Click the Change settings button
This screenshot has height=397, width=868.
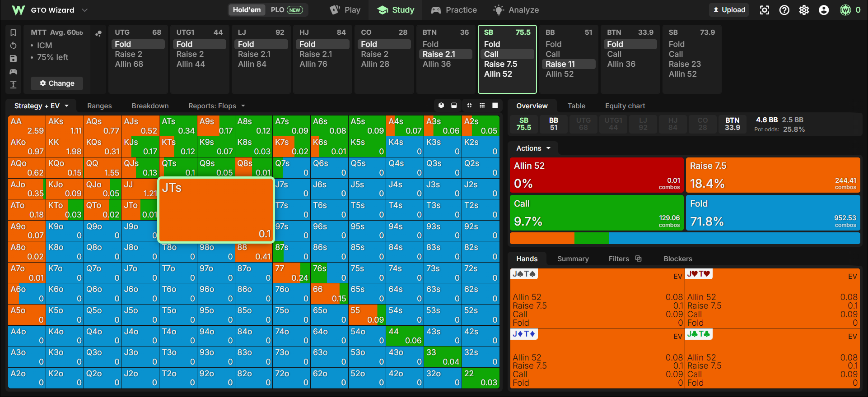pyautogui.click(x=57, y=83)
